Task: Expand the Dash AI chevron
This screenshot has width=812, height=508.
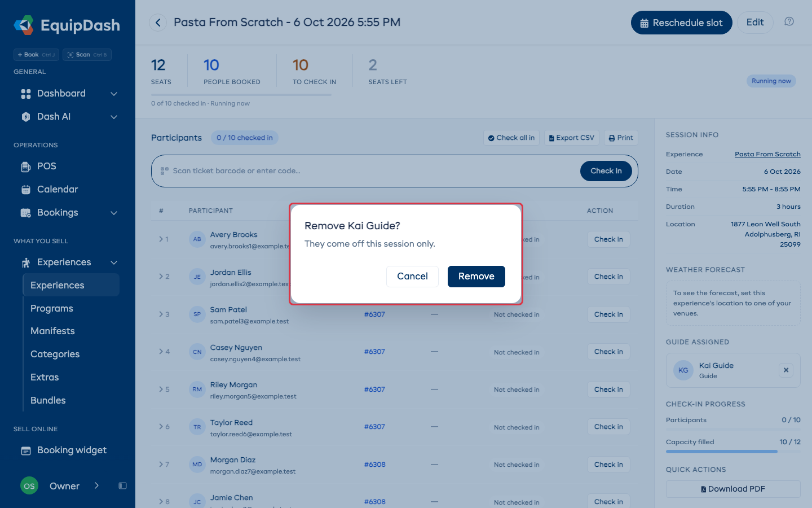Action: click(x=114, y=117)
